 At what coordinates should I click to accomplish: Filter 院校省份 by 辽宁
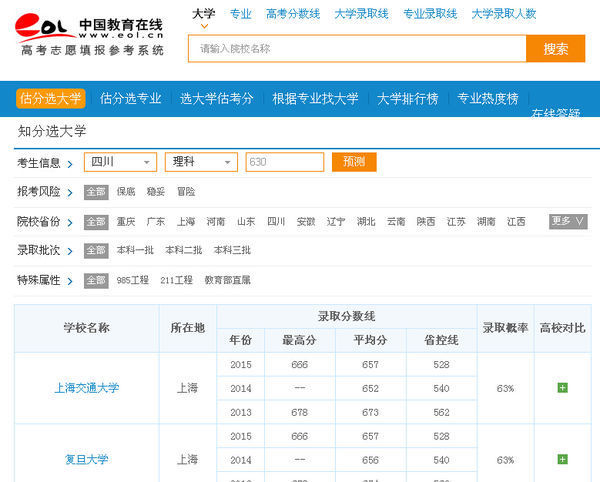tap(336, 222)
